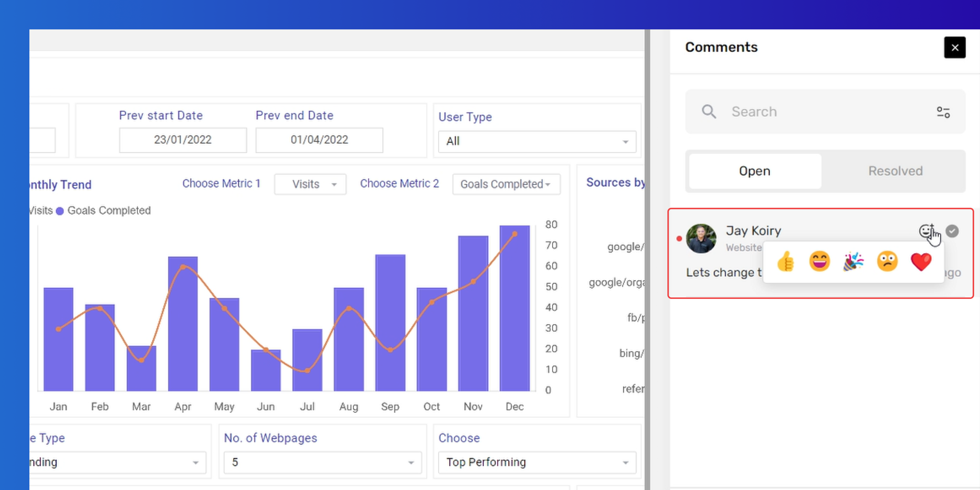Image resolution: width=980 pixels, height=490 pixels.
Task: Click the Prev start Date field
Action: (183, 140)
